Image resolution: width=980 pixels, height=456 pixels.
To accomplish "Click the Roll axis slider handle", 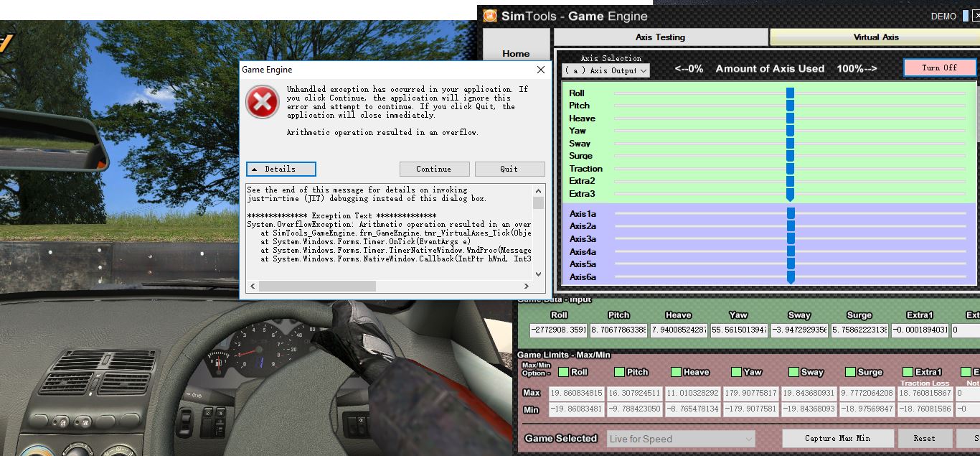I will tap(790, 93).
